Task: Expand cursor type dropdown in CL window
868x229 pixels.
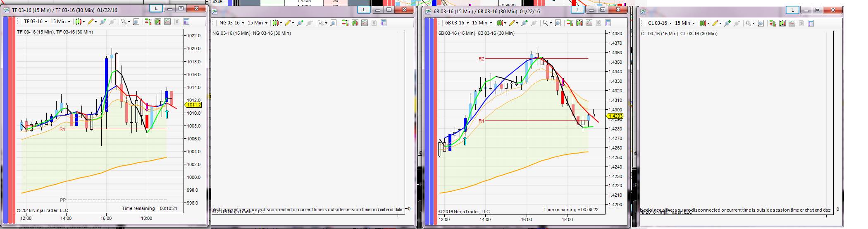Action: (x=754, y=24)
